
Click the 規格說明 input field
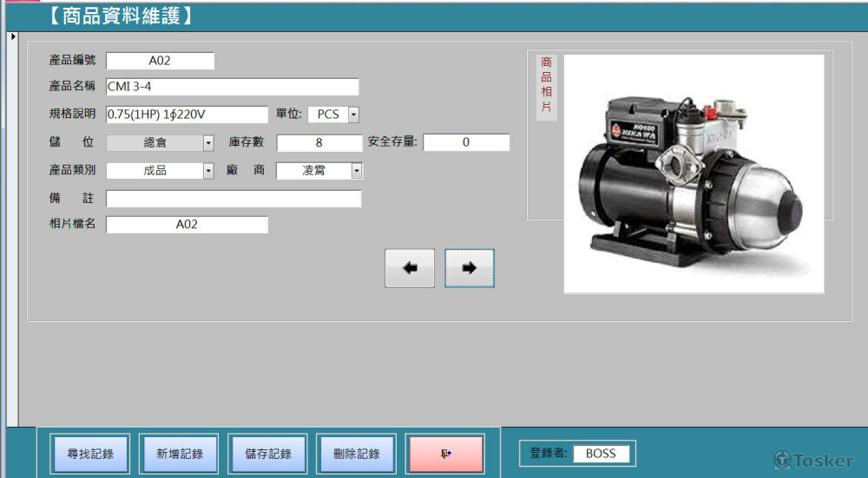coord(187,115)
